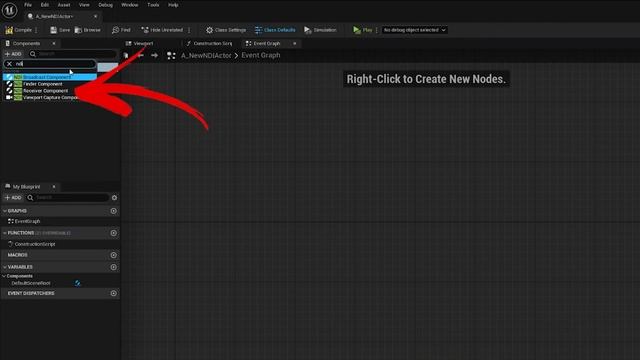Add a new macro with plus icon
The height and width of the screenshot is (360, 640).
click(x=113, y=255)
